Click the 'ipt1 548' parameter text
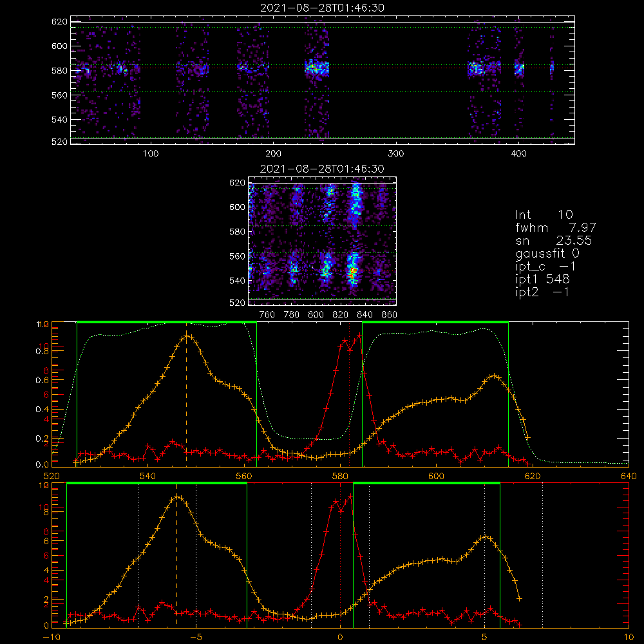This screenshot has height=644, width=644. [542, 279]
